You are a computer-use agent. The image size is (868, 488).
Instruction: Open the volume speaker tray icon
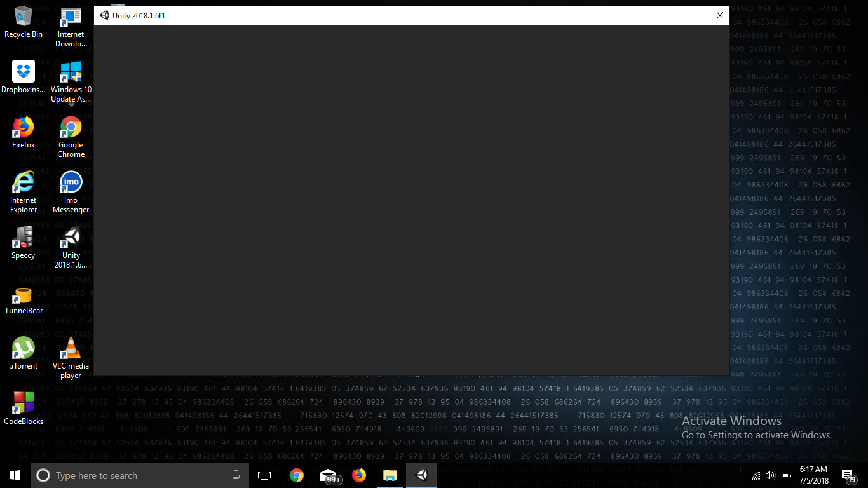(x=770, y=475)
